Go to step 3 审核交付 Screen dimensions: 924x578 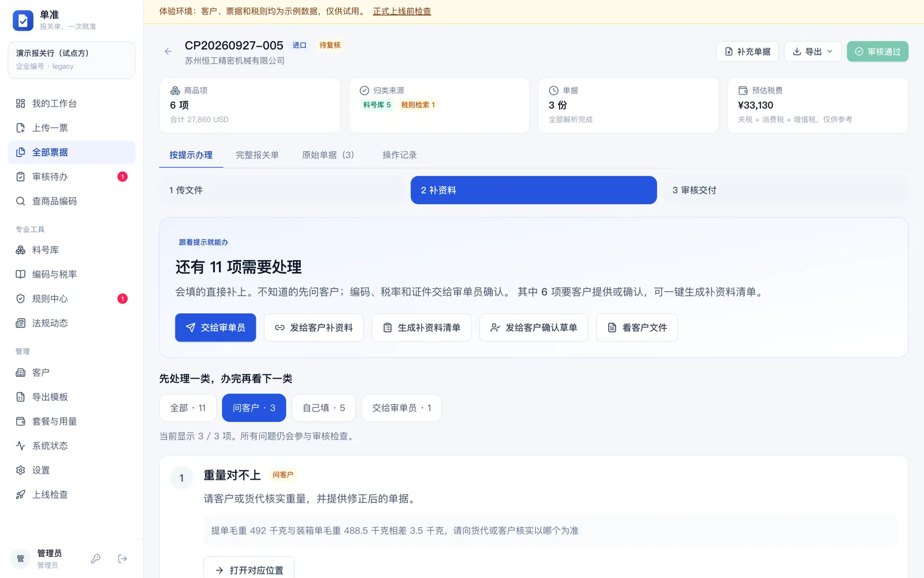(x=785, y=190)
